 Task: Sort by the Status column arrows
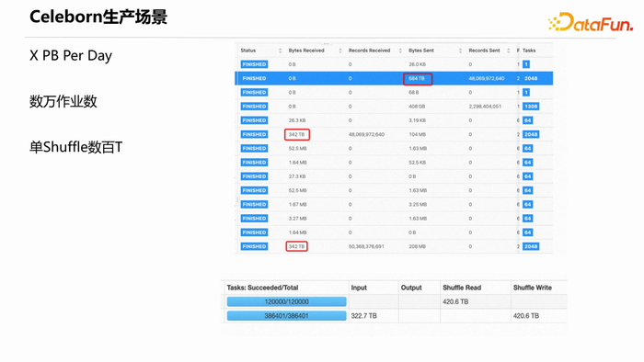(x=280, y=51)
